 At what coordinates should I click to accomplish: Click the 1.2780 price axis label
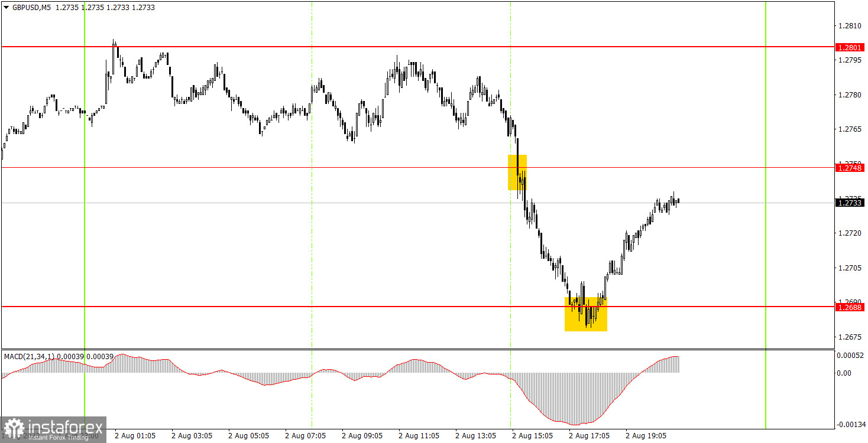click(x=850, y=95)
